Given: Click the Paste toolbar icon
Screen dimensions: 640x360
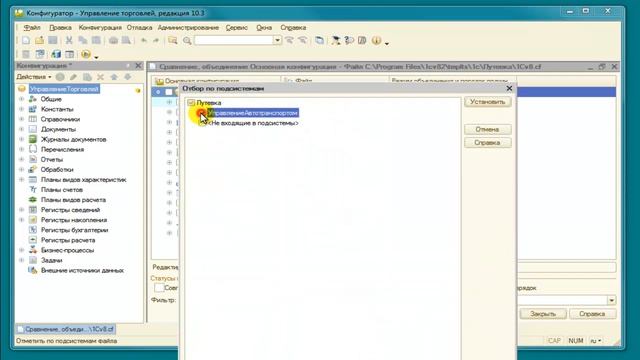Looking at the screenshot, I should coord(96,40).
